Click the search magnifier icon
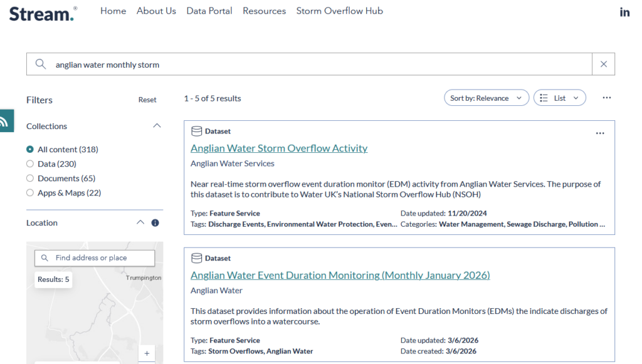Screen dimensions: 642x364 41,64
